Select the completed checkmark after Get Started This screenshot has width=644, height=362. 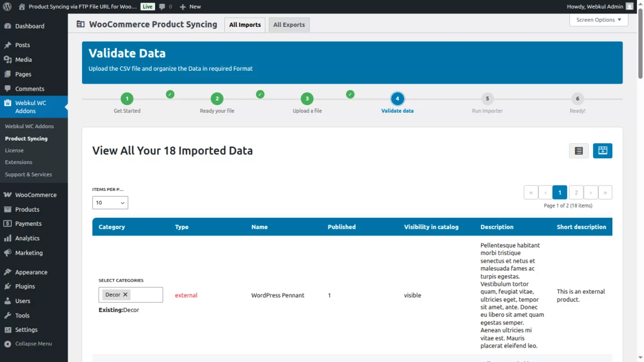pyautogui.click(x=170, y=93)
